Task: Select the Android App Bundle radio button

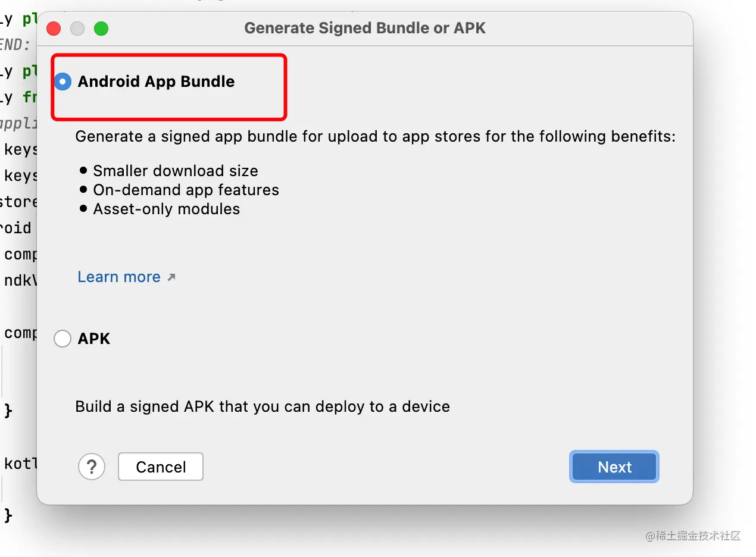Action: pos(63,82)
